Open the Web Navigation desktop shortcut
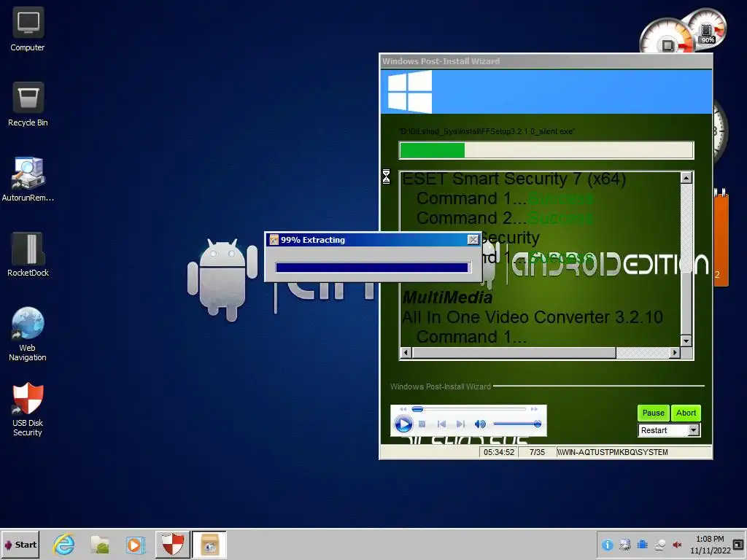Screen dimensions: 747x560 pos(28,334)
